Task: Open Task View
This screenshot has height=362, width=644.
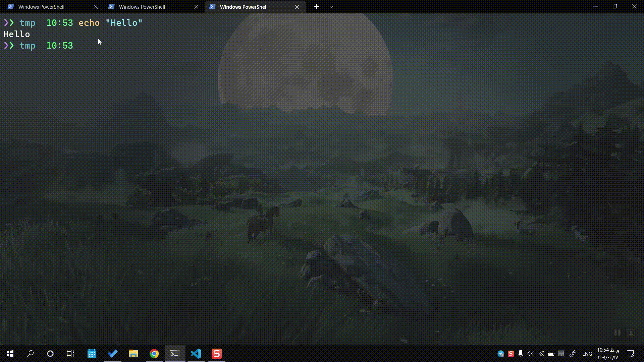Action: coord(70,354)
